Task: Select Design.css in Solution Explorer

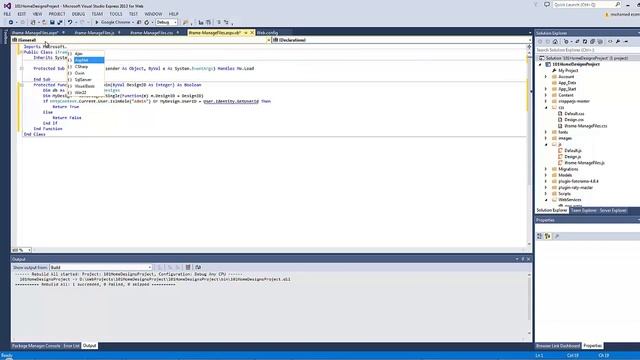Action: pos(574,120)
